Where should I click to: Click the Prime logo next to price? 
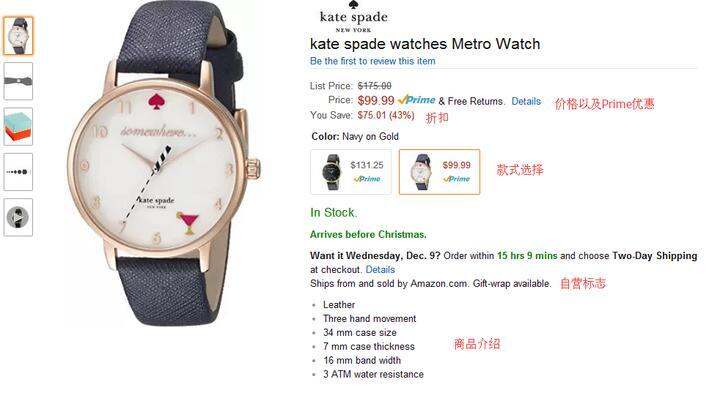pos(416,100)
